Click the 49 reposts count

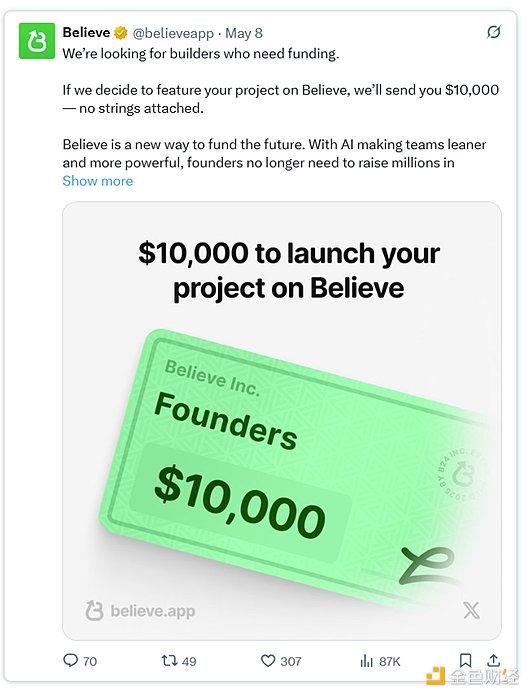189,661
